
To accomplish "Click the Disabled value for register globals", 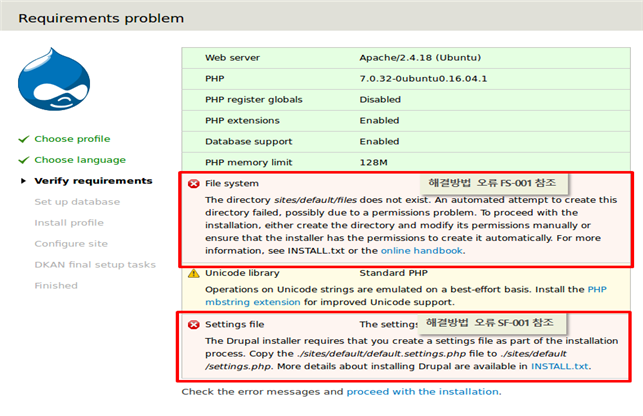I will point(380,100).
